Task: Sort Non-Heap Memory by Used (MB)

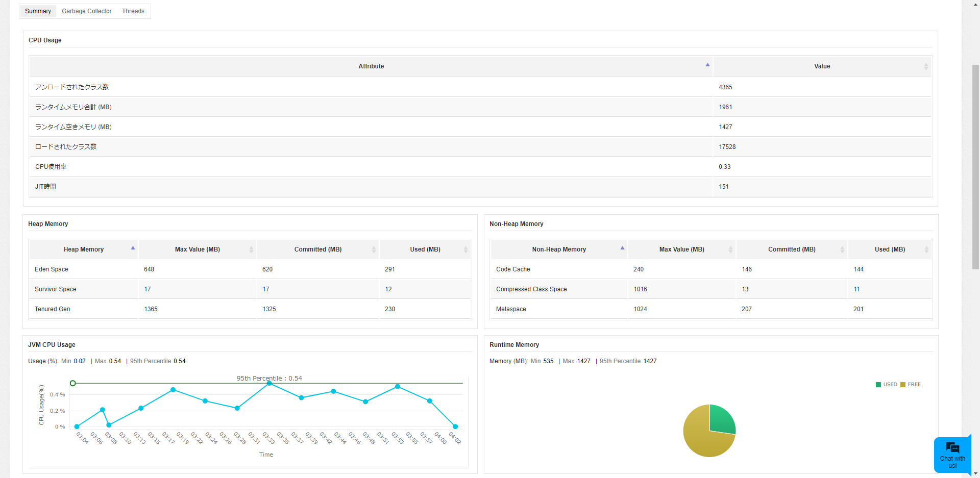Action: 889,249
